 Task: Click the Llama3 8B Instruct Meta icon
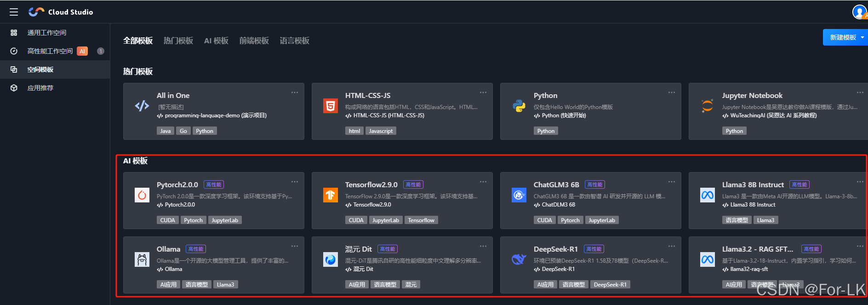[708, 195]
